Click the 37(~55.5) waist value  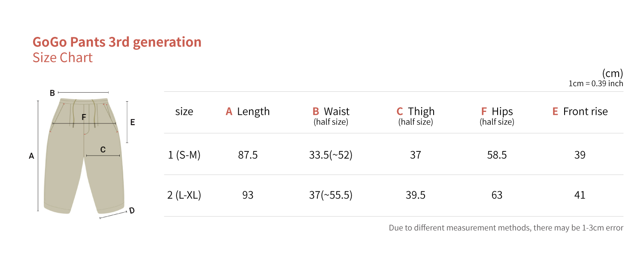(x=331, y=195)
